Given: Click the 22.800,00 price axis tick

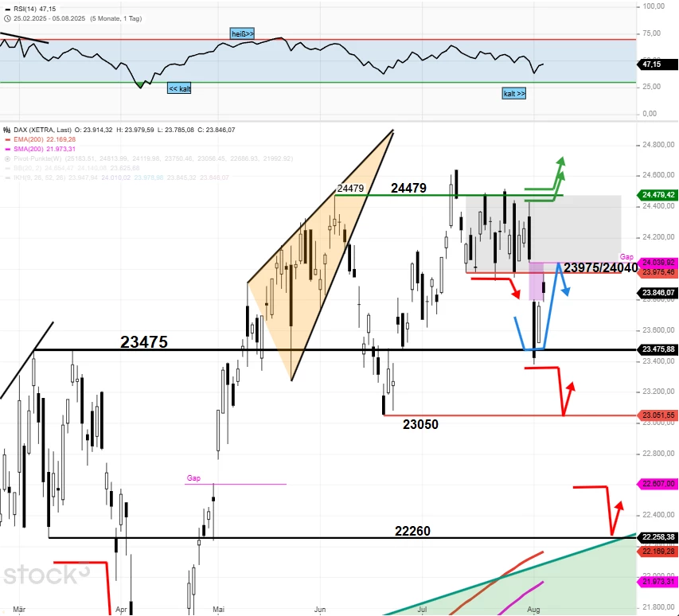Looking at the screenshot, I should pyautogui.click(x=658, y=453).
